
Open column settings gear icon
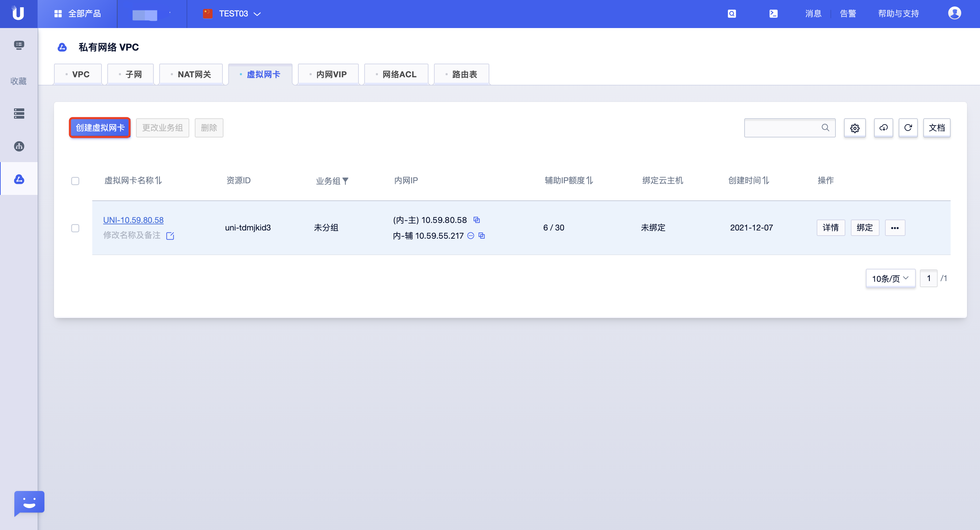(855, 128)
